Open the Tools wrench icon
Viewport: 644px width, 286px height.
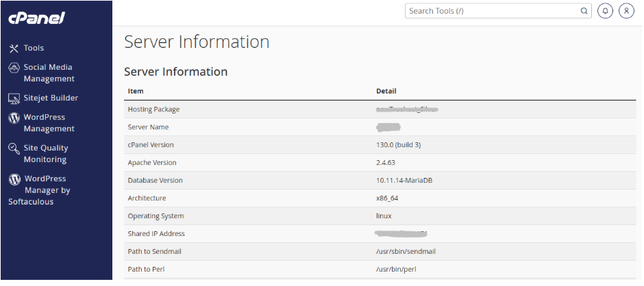(x=14, y=49)
